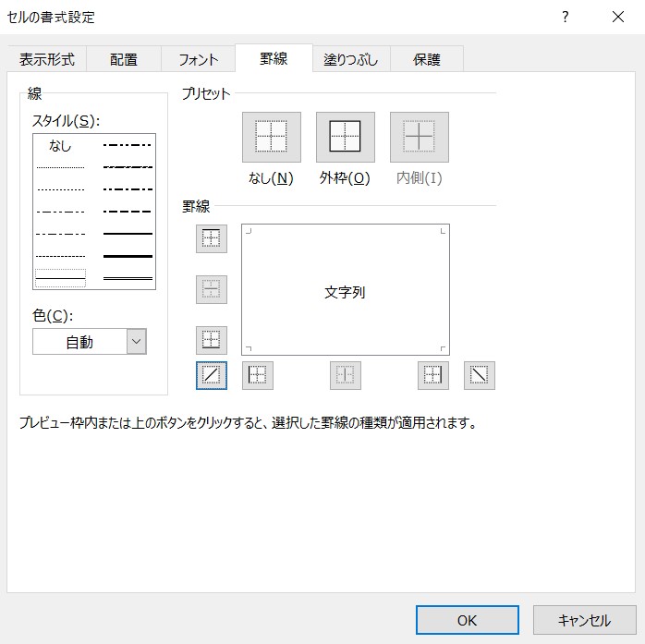
Task: Switch to the 表示形式 tab
Action: [47, 60]
